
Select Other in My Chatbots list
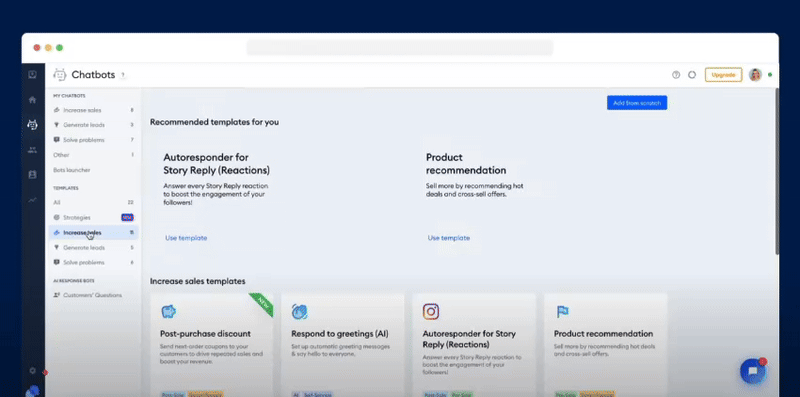tap(94, 155)
